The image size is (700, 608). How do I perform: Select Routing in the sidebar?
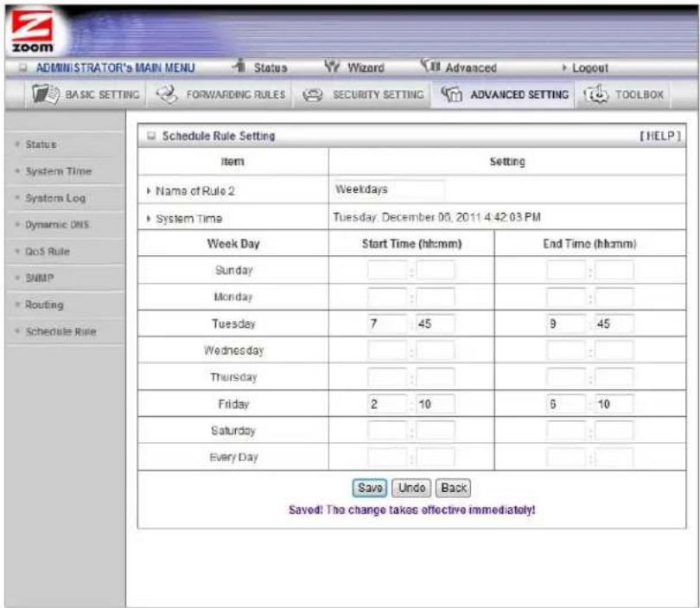click(x=44, y=304)
